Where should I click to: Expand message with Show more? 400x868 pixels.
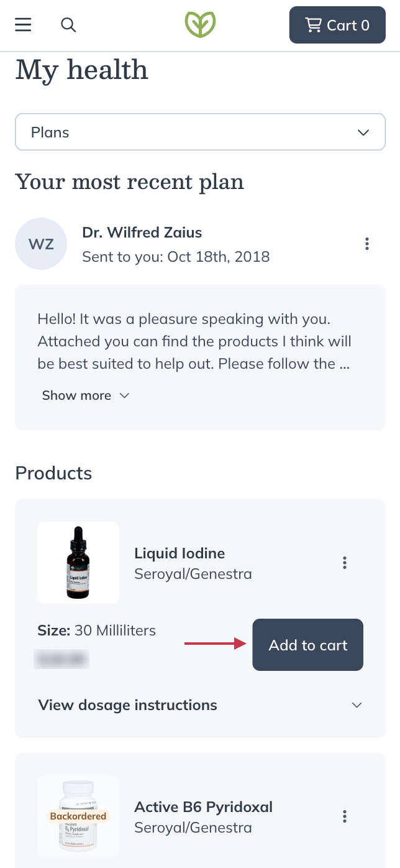77,395
